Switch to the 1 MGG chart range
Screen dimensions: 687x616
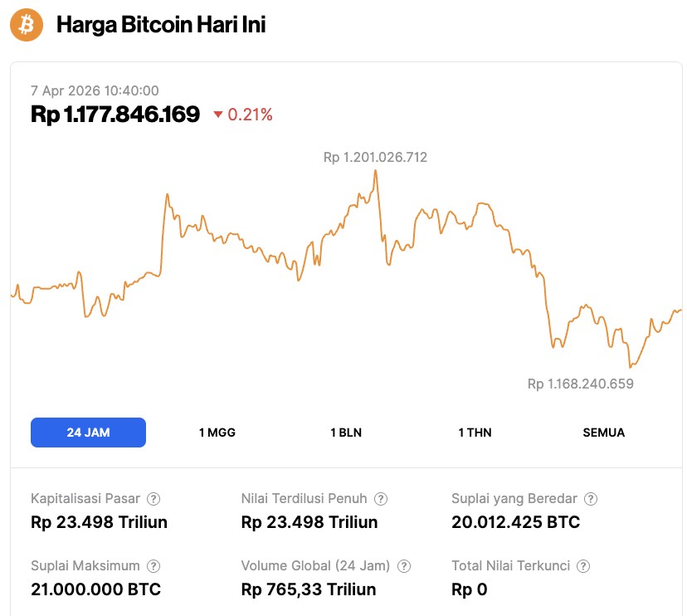[217, 433]
